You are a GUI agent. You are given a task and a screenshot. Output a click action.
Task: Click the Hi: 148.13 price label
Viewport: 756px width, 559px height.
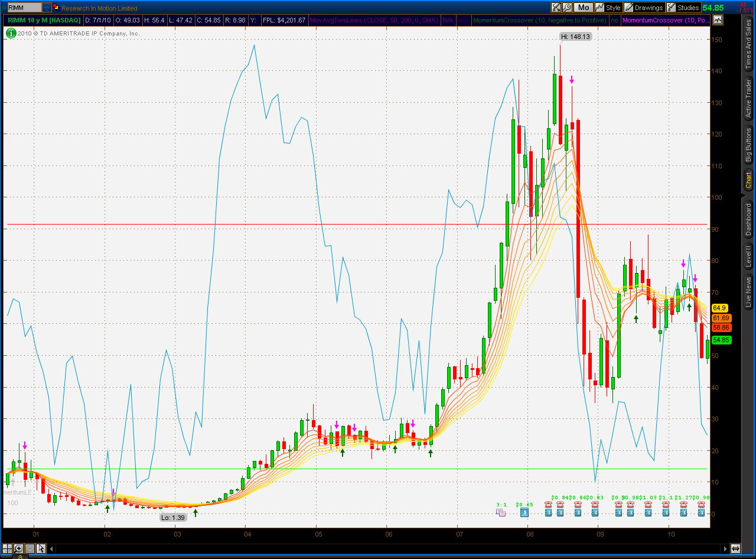pos(576,37)
